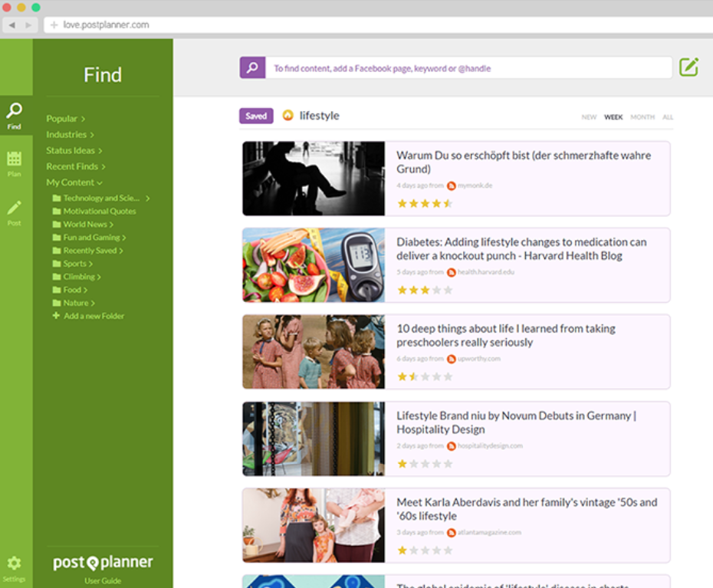Click Add a new Folder
The height and width of the screenshot is (588, 713).
point(93,316)
